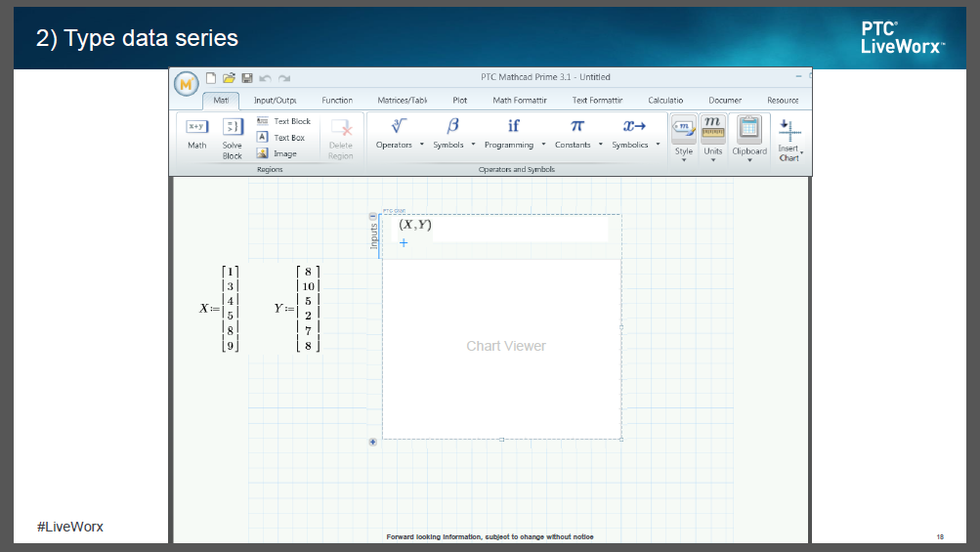This screenshot has height=552, width=980.
Task: Switch to the Math Formatting tab
Action: pyautogui.click(x=520, y=100)
